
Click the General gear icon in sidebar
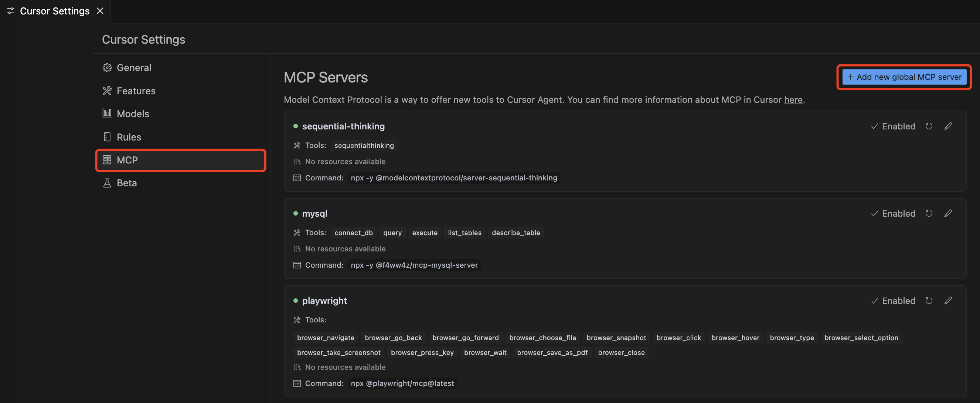[107, 68]
